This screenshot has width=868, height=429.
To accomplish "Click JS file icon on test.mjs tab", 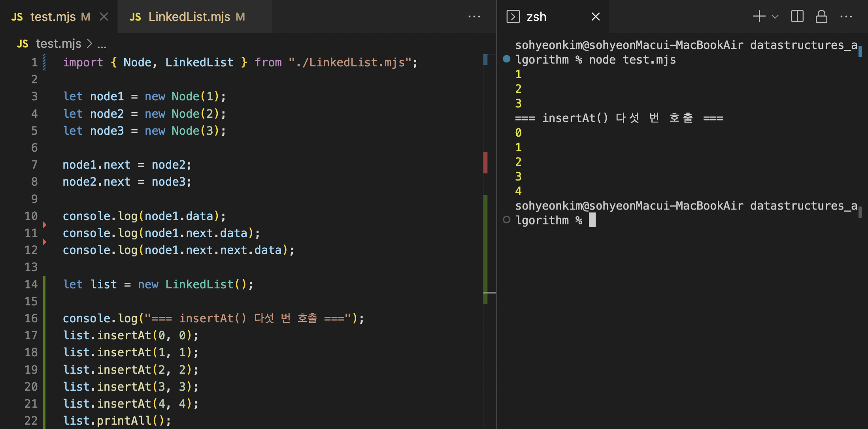I will pyautogui.click(x=17, y=17).
